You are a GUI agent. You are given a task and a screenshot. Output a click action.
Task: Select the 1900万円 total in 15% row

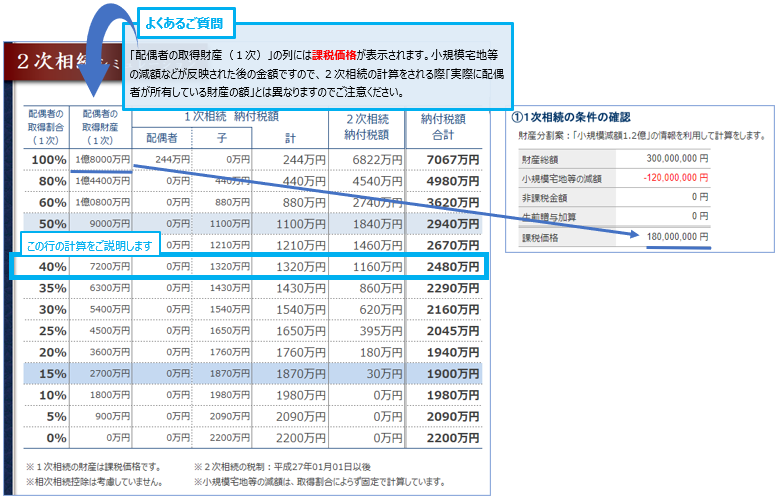click(x=451, y=373)
